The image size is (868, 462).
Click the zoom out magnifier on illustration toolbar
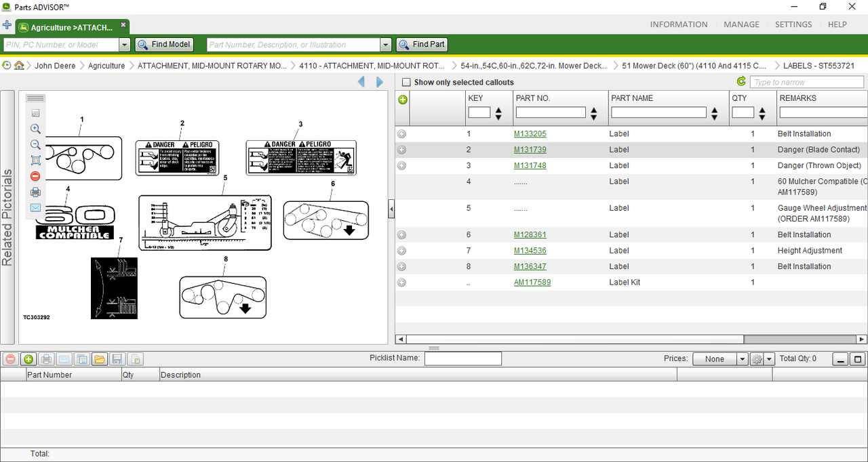pos(35,144)
